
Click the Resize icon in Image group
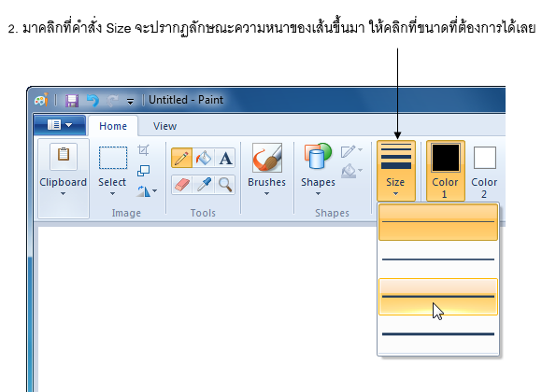144,171
